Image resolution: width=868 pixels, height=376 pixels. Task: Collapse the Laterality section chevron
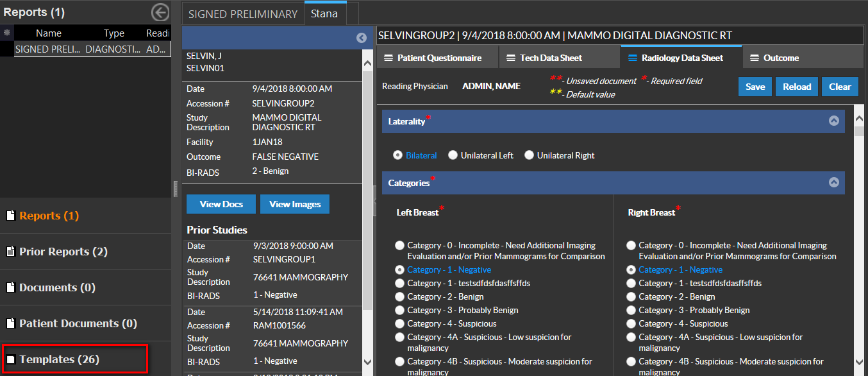(833, 121)
